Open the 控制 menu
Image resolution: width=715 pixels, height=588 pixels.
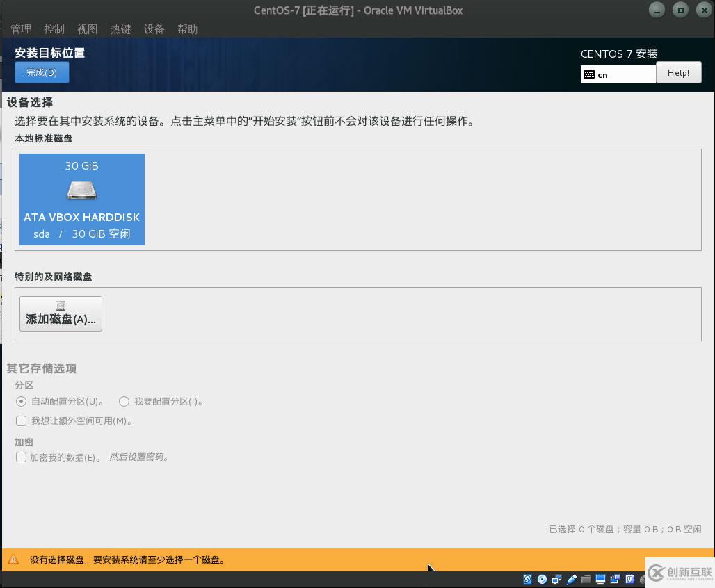click(x=54, y=29)
